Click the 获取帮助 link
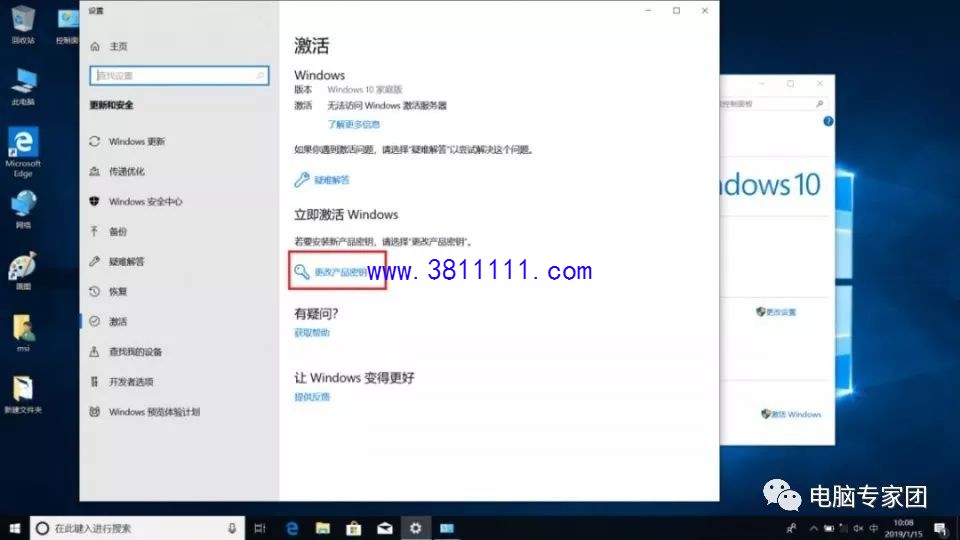 tap(312, 332)
